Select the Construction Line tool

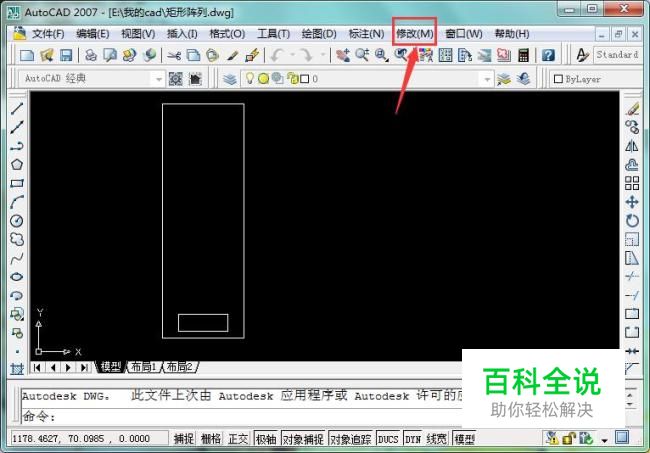click(17, 127)
